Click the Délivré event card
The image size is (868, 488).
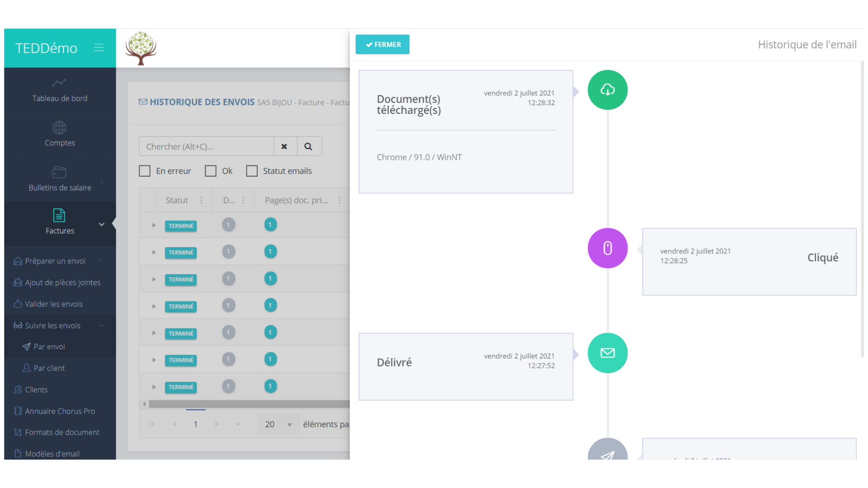(466, 366)
